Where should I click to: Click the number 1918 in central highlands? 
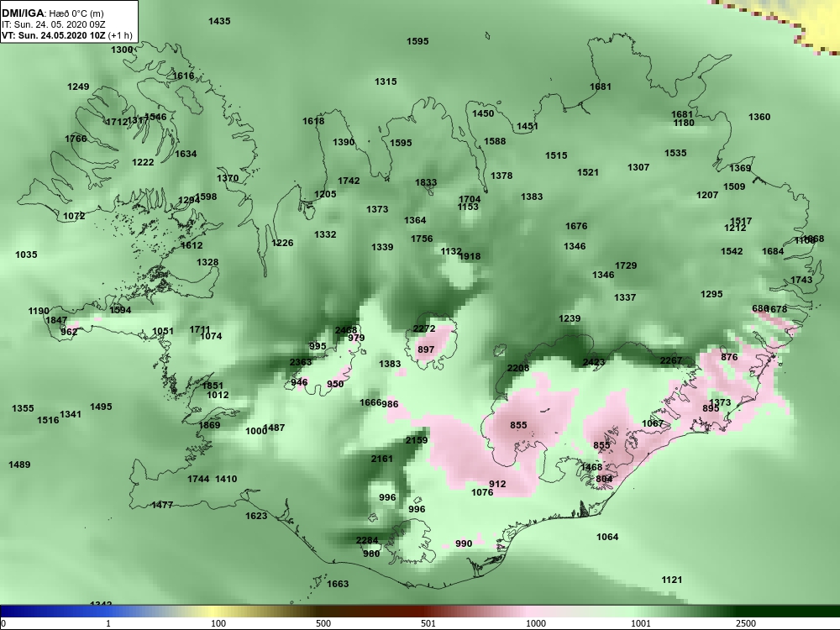(470, 256)
